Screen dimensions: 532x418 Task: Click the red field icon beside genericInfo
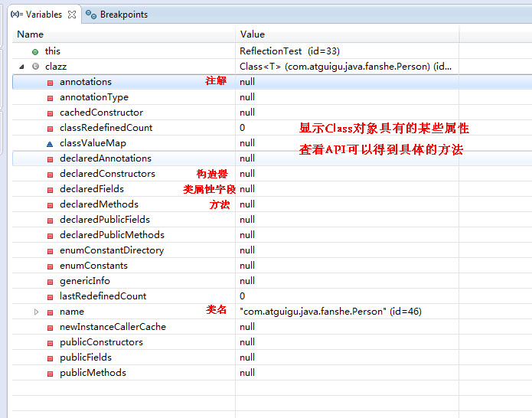51,281
